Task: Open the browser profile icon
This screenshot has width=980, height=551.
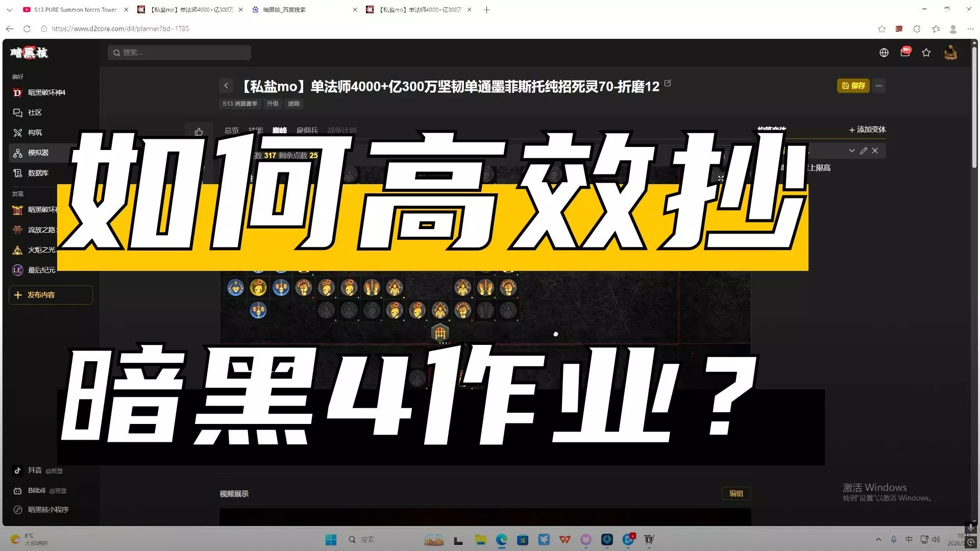Action: pyautogui.click(x=953, y=29)
